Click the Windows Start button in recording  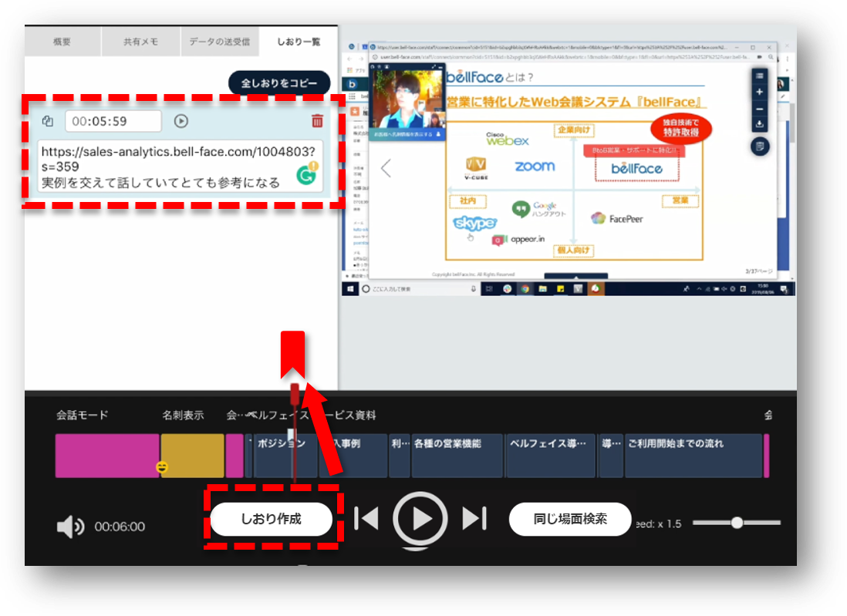tap(350, 289)
